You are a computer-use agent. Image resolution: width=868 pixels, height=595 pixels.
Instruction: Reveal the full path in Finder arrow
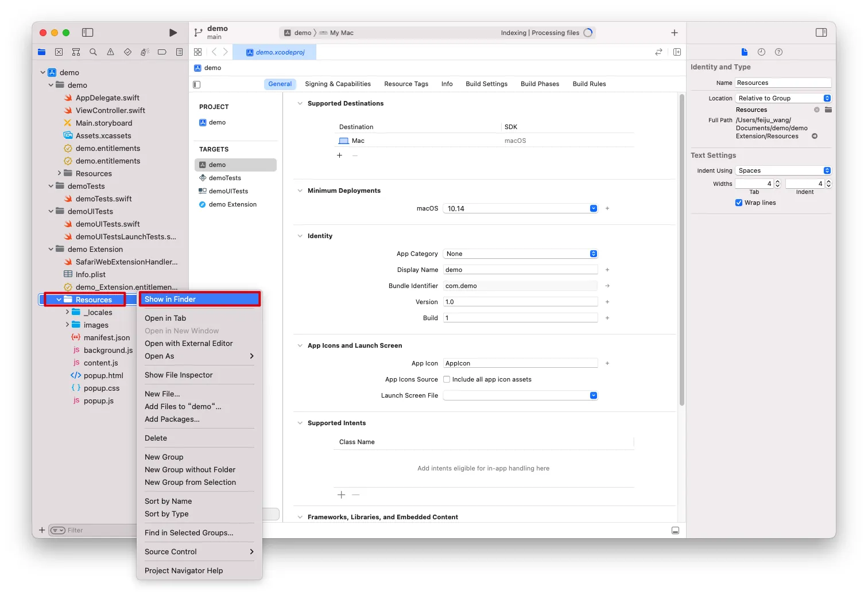pyautogui.click(x=815, y=137)
